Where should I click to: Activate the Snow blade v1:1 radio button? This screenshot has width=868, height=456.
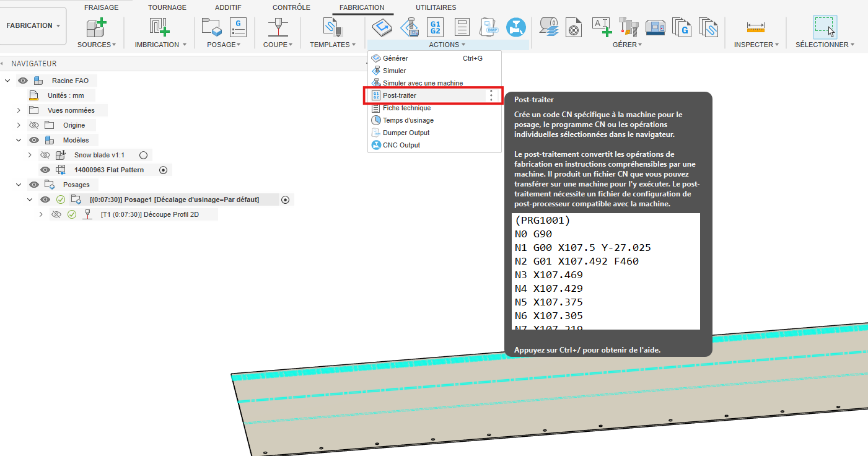(x=143, y=155)
